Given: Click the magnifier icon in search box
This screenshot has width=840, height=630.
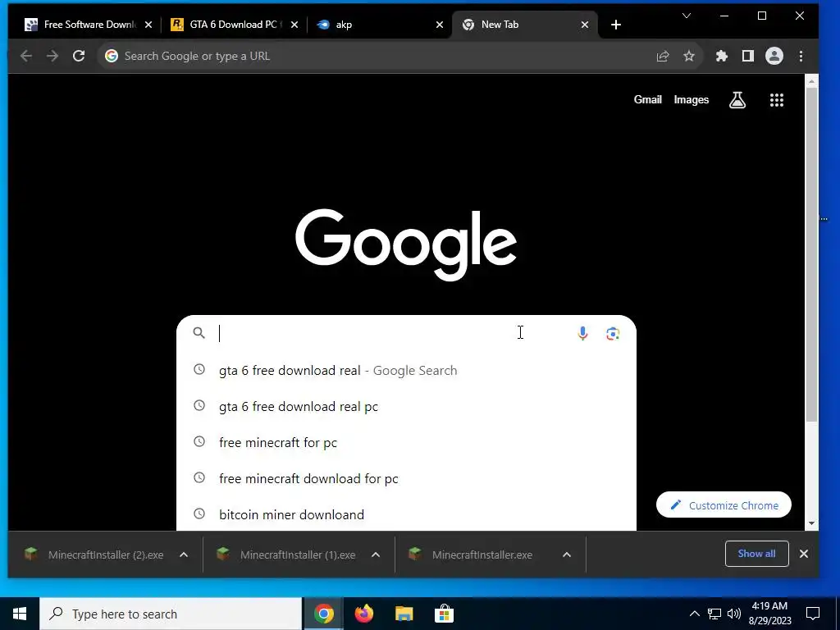Looking at the screenshot, I should pos(199,333).
